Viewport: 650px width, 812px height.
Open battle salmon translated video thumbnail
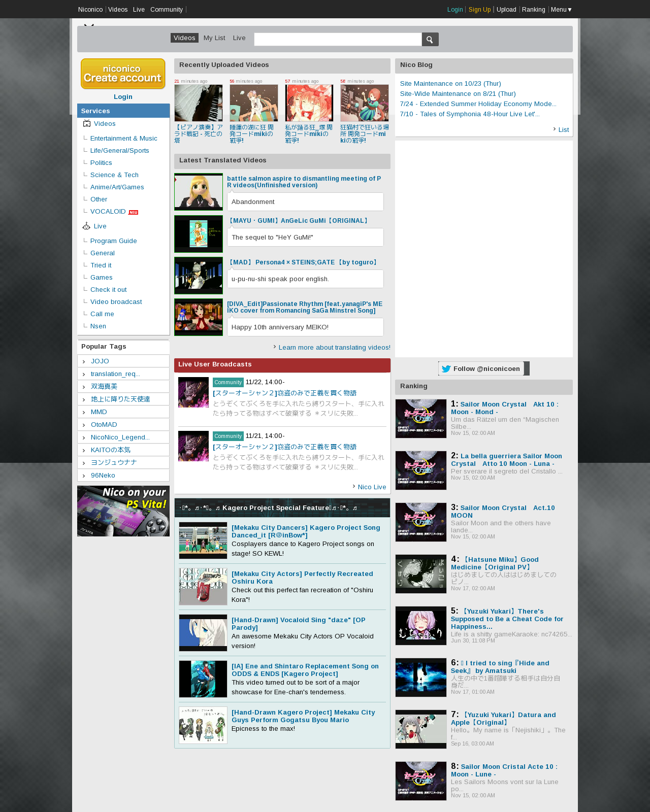(x=199, y=192)
